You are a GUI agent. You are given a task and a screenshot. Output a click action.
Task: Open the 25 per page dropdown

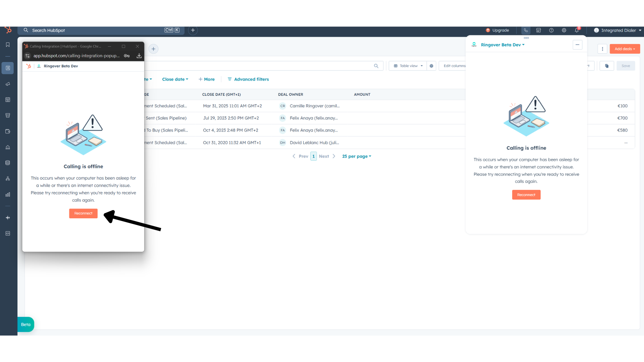tap(357, 156)
